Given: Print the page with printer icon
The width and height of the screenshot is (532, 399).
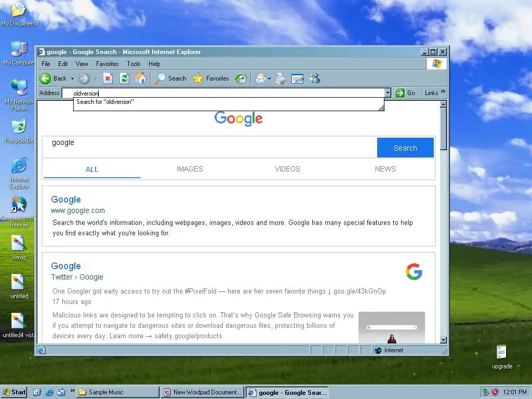Looking at the screenshot, I should click(281, 79).
